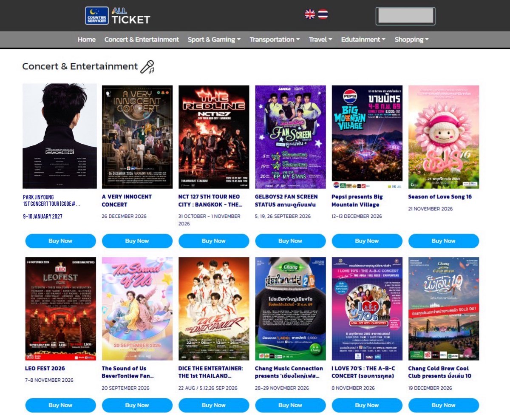Click Buy Now under DICE THE ENTERTAINER
This screenshot has height=420, width=510.
pyautogui.click(x=214, y=406)
